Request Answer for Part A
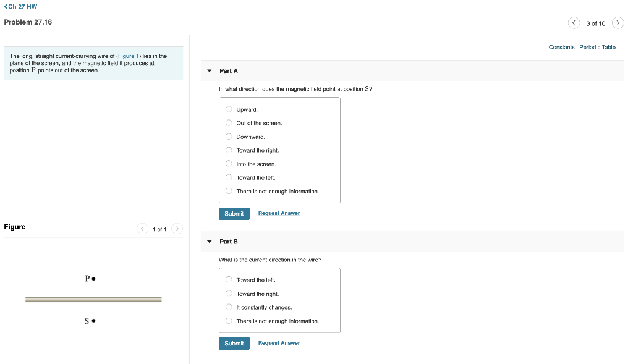Image resolution: width=633 pixels, height=364 pixels. [279, 213]
